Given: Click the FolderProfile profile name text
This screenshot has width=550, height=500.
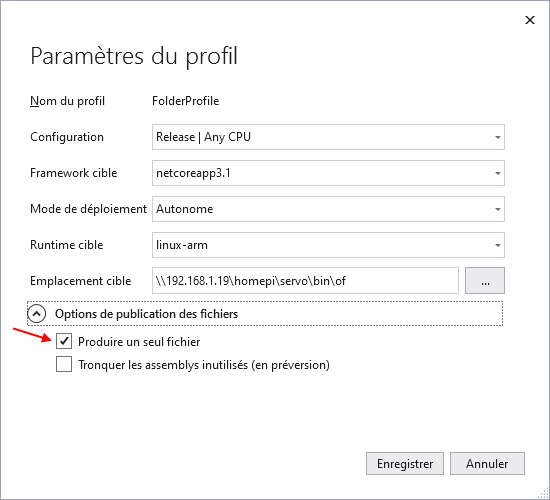Looking at the screenshot, I should pyautogui.click(x=186, y=101).
